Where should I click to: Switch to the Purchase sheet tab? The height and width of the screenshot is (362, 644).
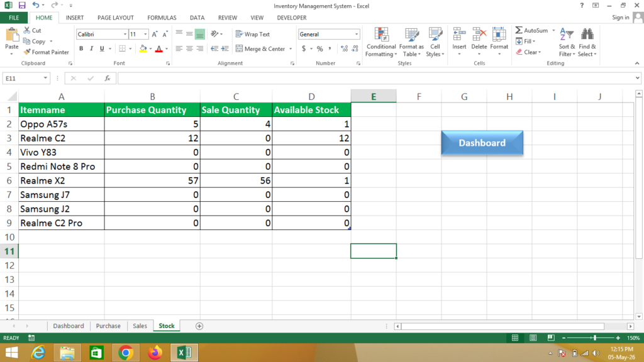(x=108, y=326)
